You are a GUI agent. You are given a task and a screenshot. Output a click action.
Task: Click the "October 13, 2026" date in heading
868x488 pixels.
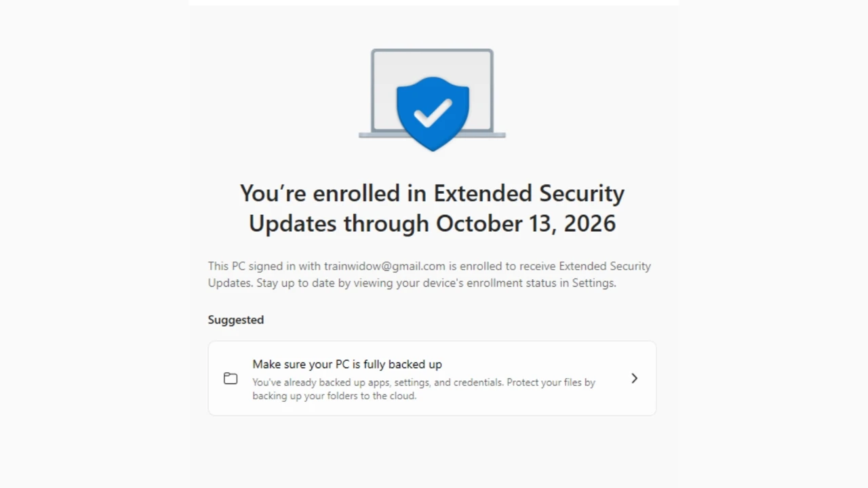[526, 223]
